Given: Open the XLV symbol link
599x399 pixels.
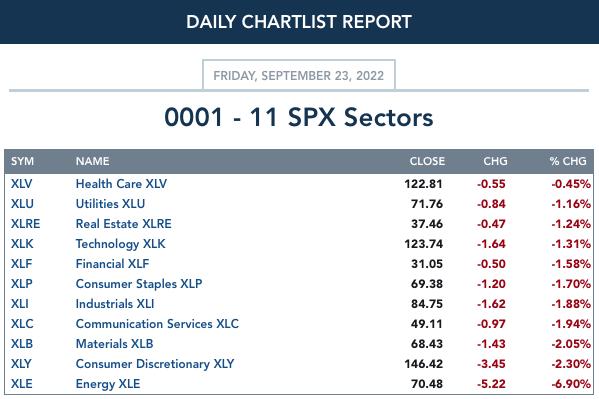Looking at the screenshot, I should [21, 184].
